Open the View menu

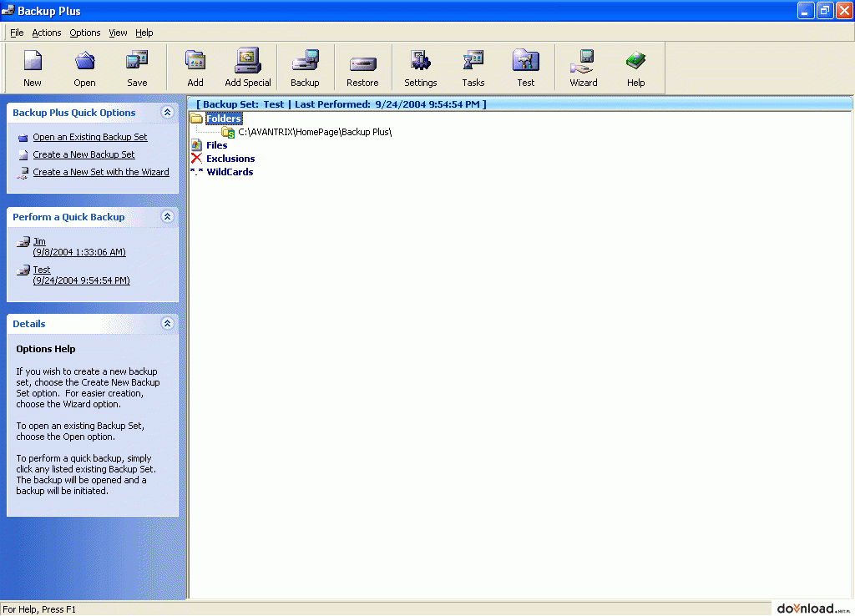[x=118, y=33]
